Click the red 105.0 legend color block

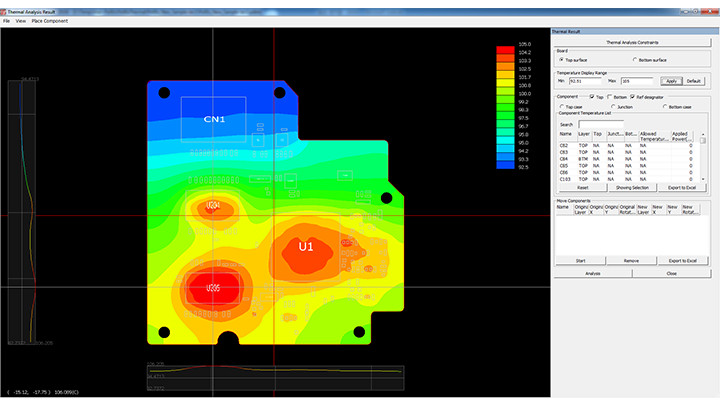coord(505,48)
